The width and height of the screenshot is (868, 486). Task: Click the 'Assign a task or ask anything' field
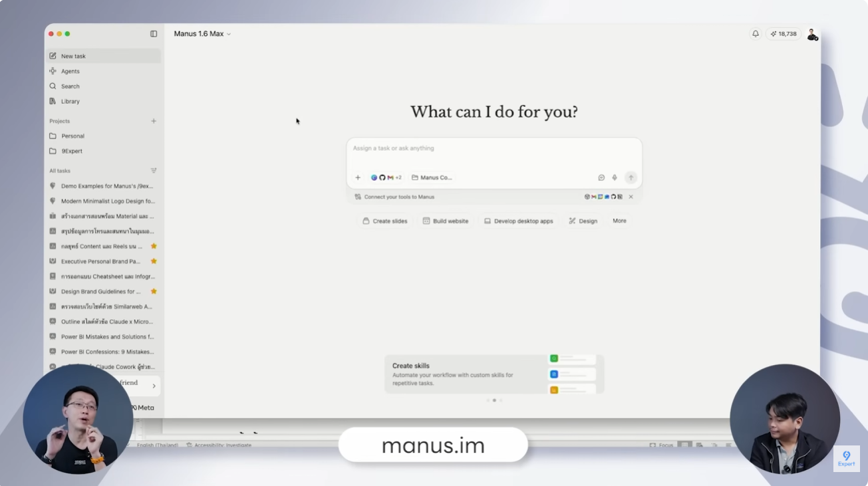[494, 148]
